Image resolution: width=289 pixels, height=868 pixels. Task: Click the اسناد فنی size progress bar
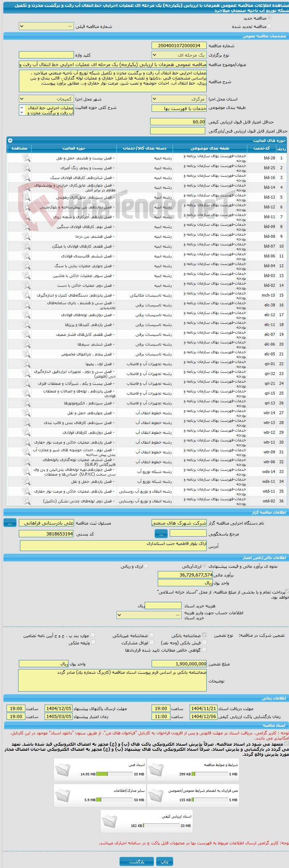(115, 774)
